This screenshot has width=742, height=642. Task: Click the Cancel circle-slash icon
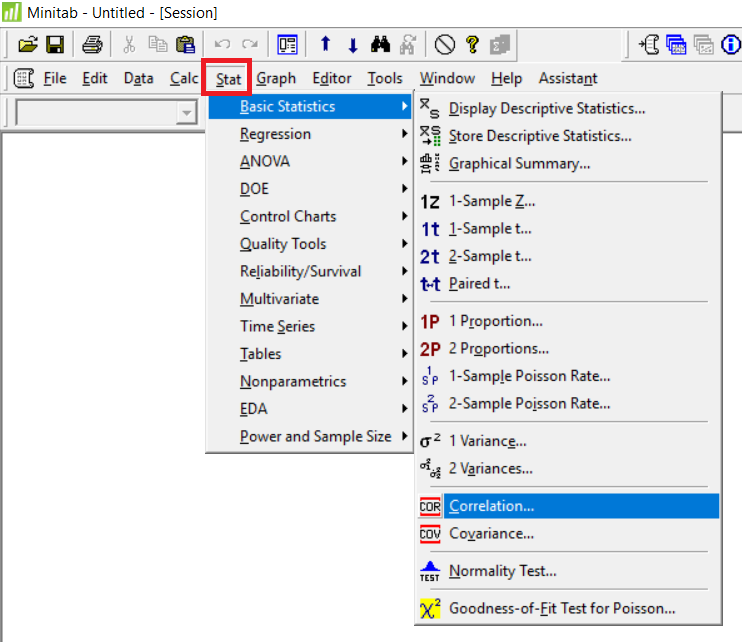[x=445, y=44]
